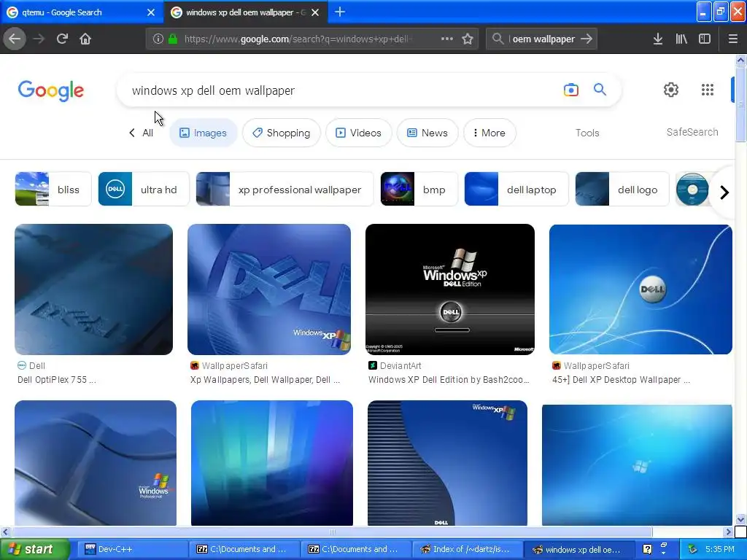Image resolution: width=747 pixels, height=560 pixels.
Task: Show site information icon in address bar
Action: tap(158, 39)
